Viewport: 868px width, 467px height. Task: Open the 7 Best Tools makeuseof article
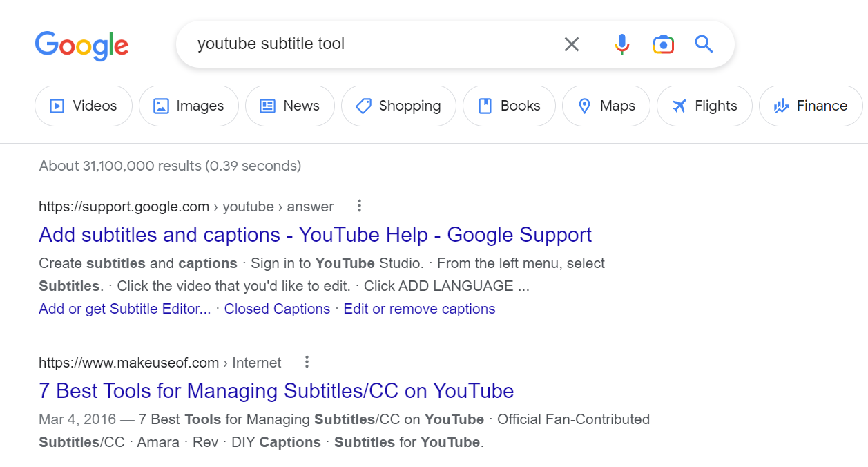pos(276,391)
